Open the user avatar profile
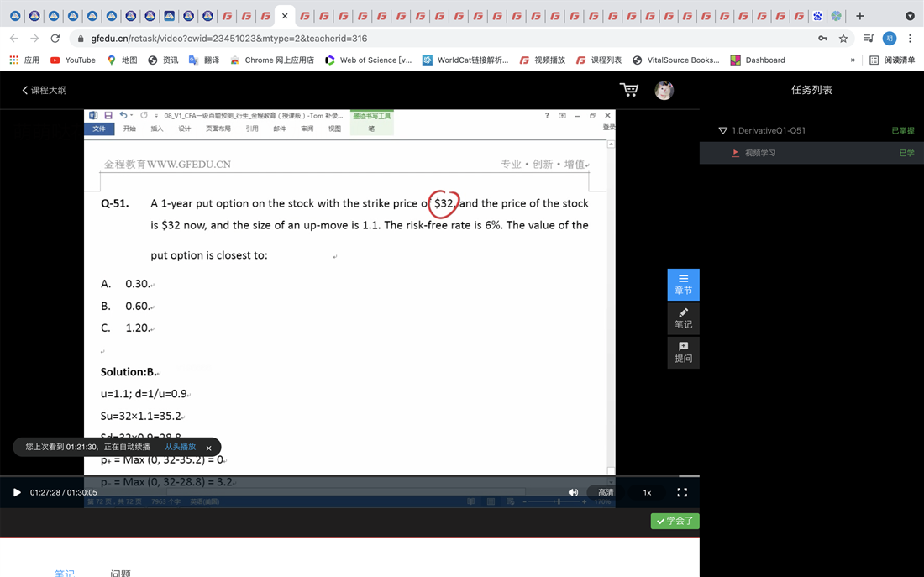Screen dimensions: 924x577 tap(664, 90)
